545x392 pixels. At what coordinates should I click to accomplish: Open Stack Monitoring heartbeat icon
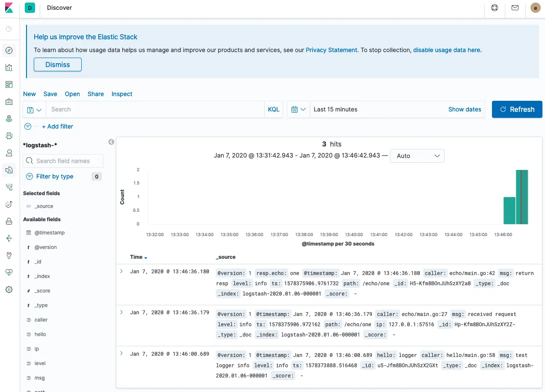click(x=9, y=272)
